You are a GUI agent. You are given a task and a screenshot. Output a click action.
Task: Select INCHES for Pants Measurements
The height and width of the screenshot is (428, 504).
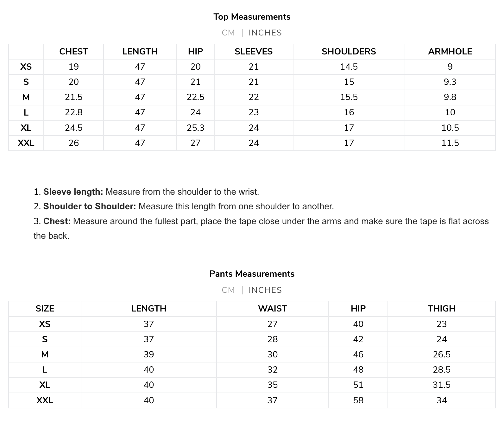click(265, 290)
